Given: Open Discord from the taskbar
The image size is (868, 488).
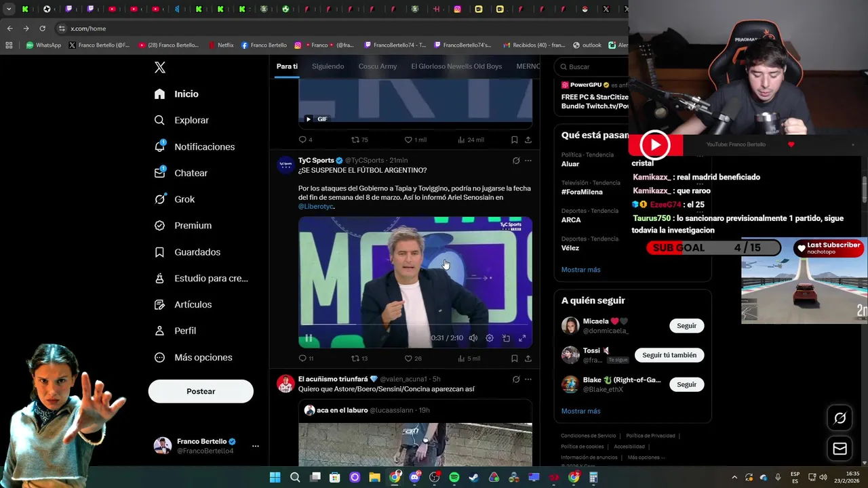Looking at the screenshot, I should [415, 478].
